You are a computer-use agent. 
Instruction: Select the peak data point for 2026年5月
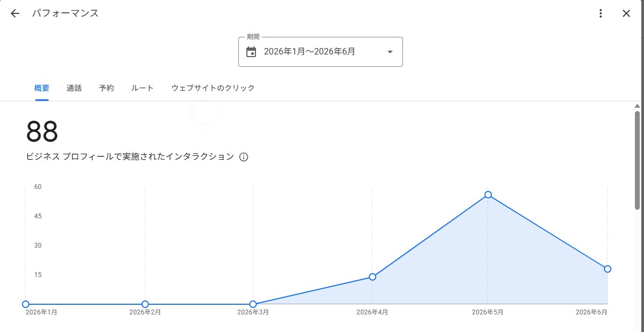pos(488,195)
